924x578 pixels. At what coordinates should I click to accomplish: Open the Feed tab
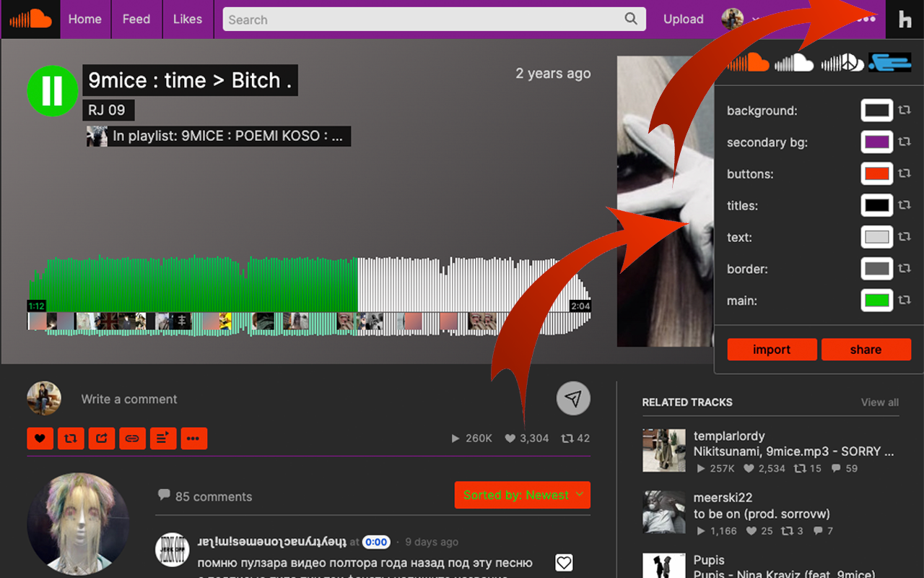point(136,20)
